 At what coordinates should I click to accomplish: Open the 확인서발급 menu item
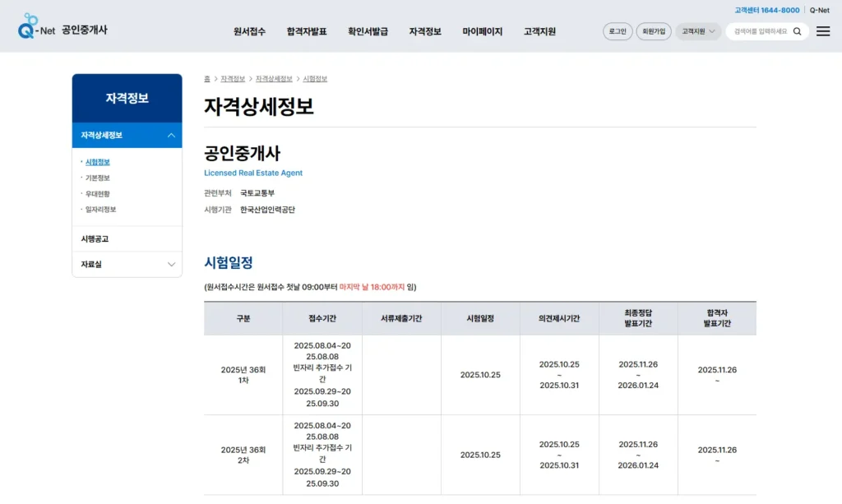point(368,31)
